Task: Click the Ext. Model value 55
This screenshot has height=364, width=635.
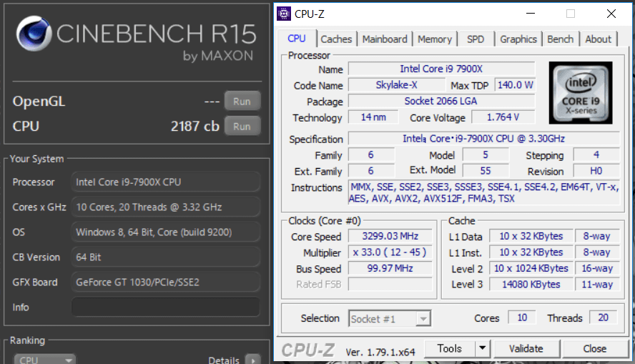Action: [486, 170]
